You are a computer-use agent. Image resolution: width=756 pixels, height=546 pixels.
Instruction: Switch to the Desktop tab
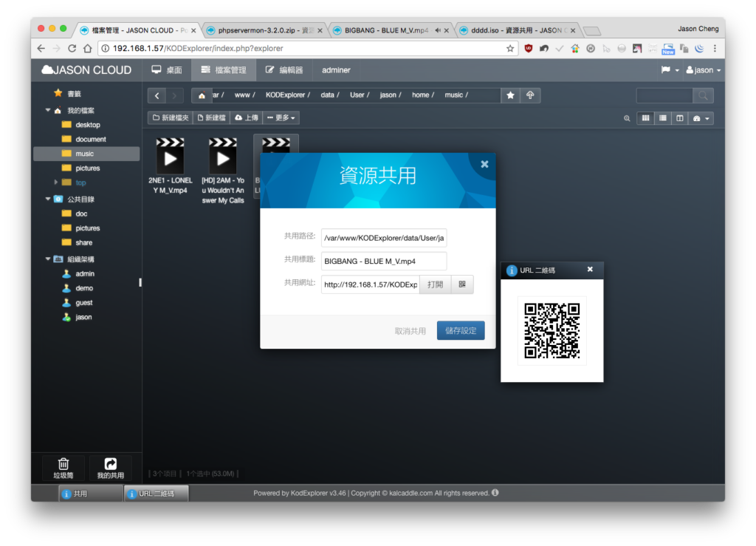point(167,70)
